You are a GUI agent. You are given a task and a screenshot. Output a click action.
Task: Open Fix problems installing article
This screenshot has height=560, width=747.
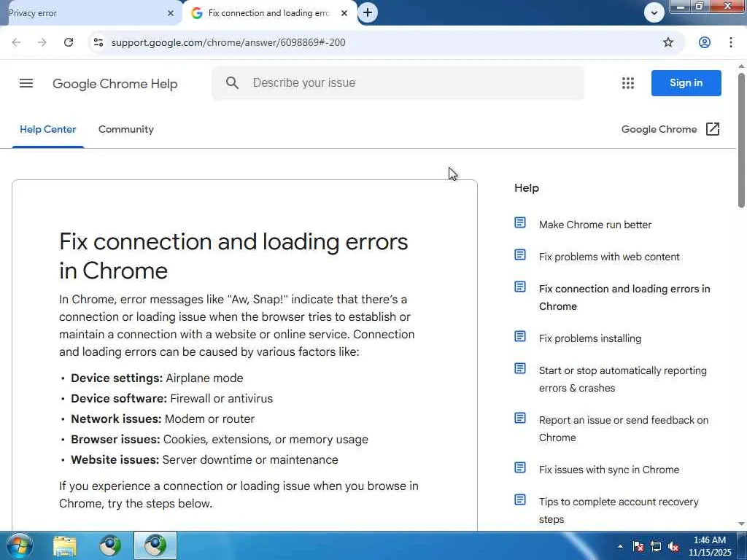tap(589, 338)
